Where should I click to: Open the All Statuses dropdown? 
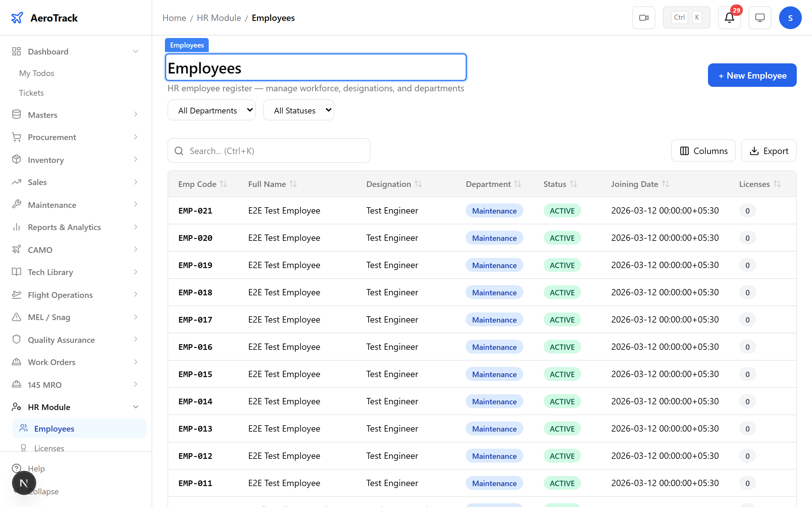point(298,110)
